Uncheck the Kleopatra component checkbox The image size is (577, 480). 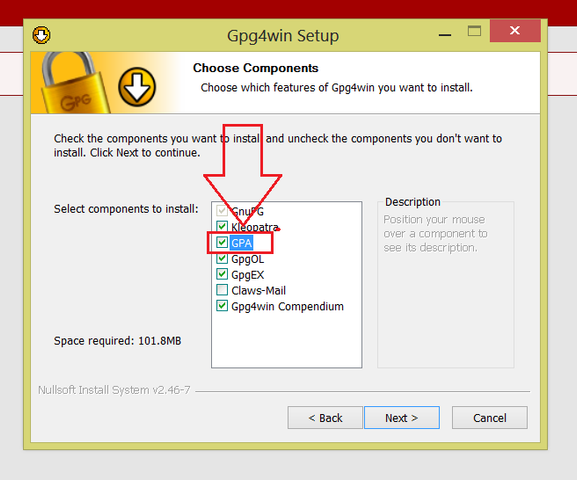(222, 226)
